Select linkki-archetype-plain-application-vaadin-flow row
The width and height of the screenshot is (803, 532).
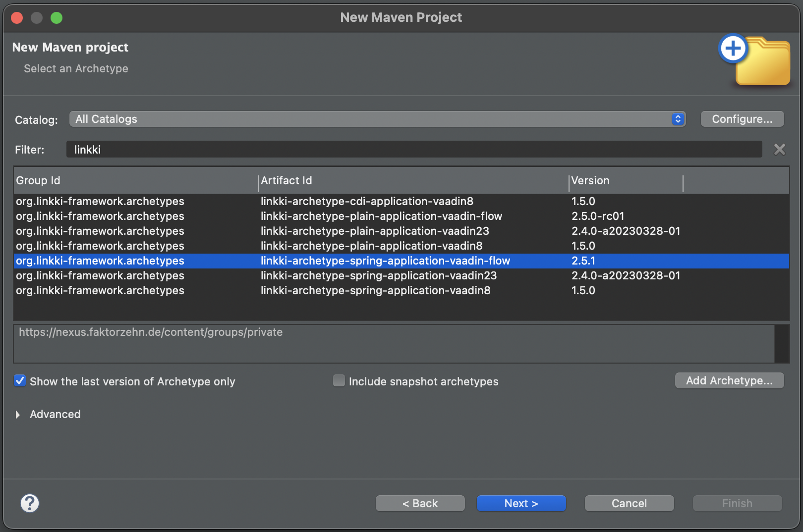tap(401, 216)
